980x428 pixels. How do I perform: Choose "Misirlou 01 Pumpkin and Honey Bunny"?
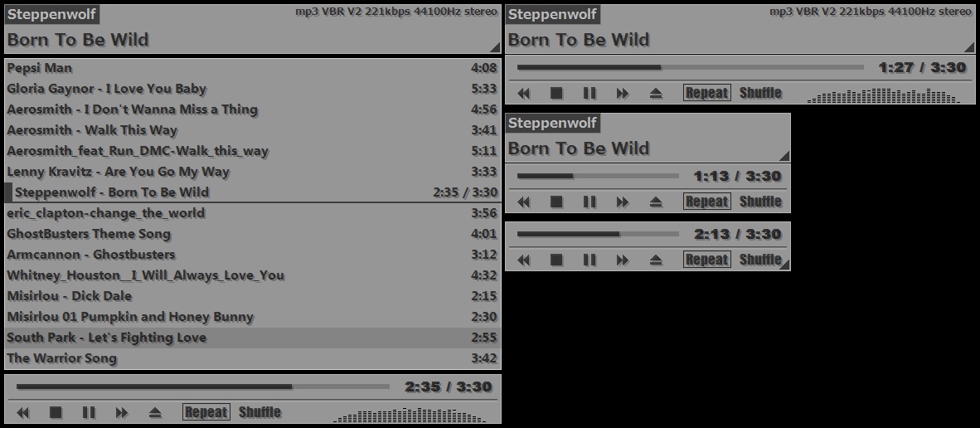coord(253,316)
